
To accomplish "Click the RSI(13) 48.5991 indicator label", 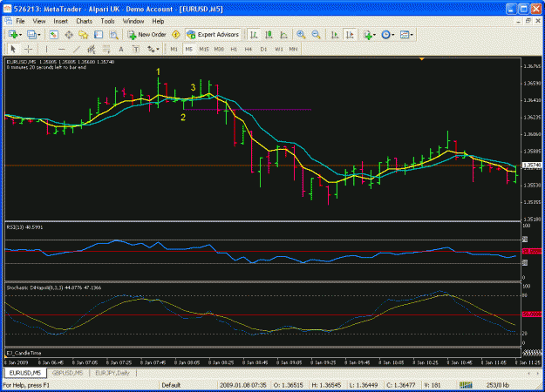I will click(x=24, y=227).
